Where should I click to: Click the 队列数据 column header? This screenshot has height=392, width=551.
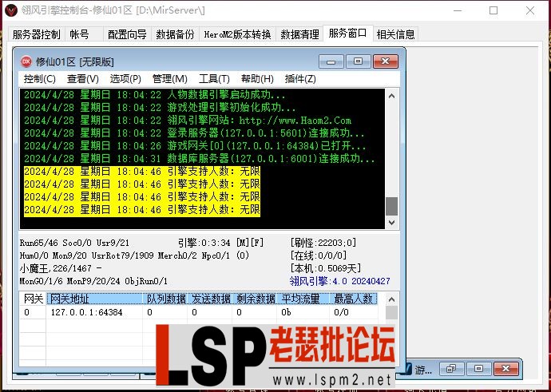pyautogui.click(x=166, y=299)
